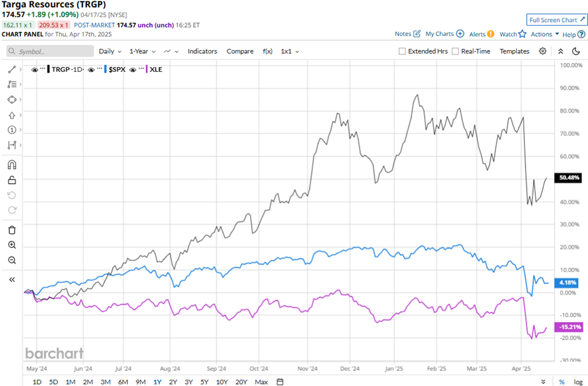Add to My Charts plus icon

[x=460, y=33]
